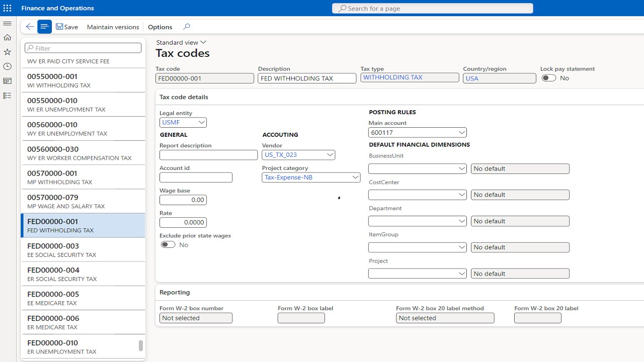Image resolution: width=644 pixels, height=362 pixels.
Task: Select FED00000-005 EE MEDICARE TAX
Action: pos(83,298)
